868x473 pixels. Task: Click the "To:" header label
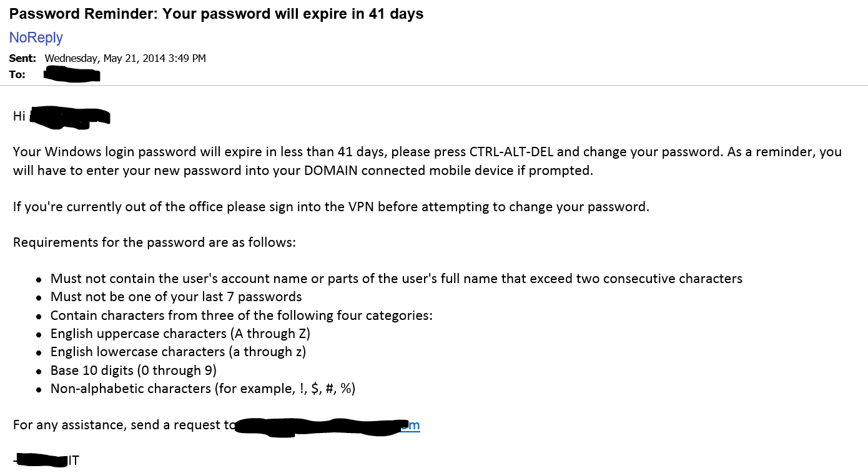click(17, 74)
